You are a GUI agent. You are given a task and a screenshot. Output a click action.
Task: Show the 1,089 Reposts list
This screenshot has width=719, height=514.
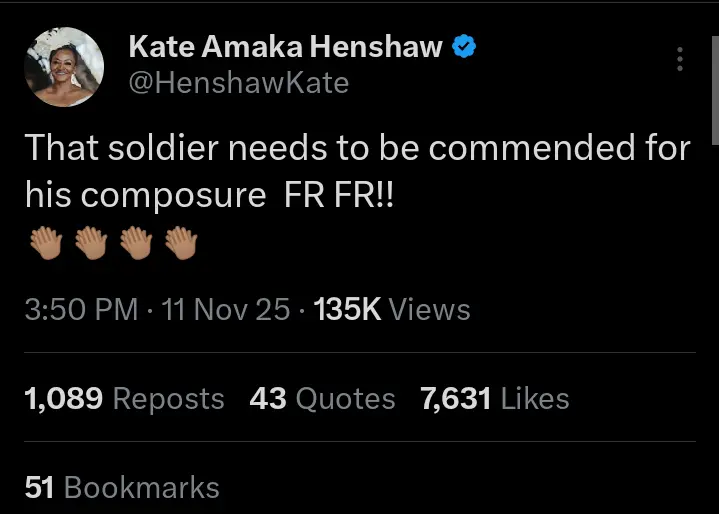click(x=124, y=399)
